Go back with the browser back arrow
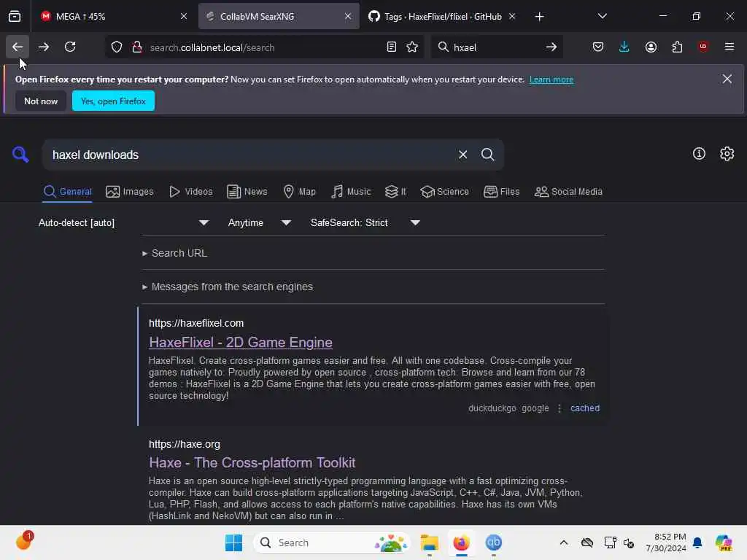Screen dimensions: 747x560 pos(18,47)
